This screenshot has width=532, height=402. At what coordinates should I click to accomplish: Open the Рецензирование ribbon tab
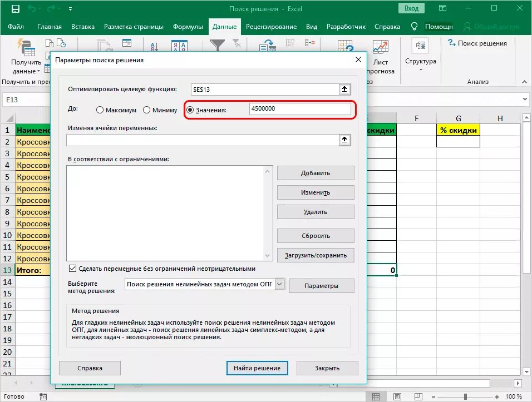(x=271, y=27)
